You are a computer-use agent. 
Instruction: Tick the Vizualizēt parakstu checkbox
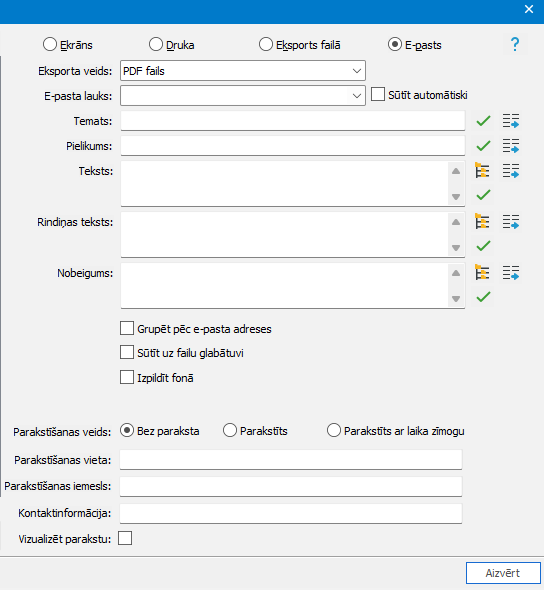[x=125, y=538]
